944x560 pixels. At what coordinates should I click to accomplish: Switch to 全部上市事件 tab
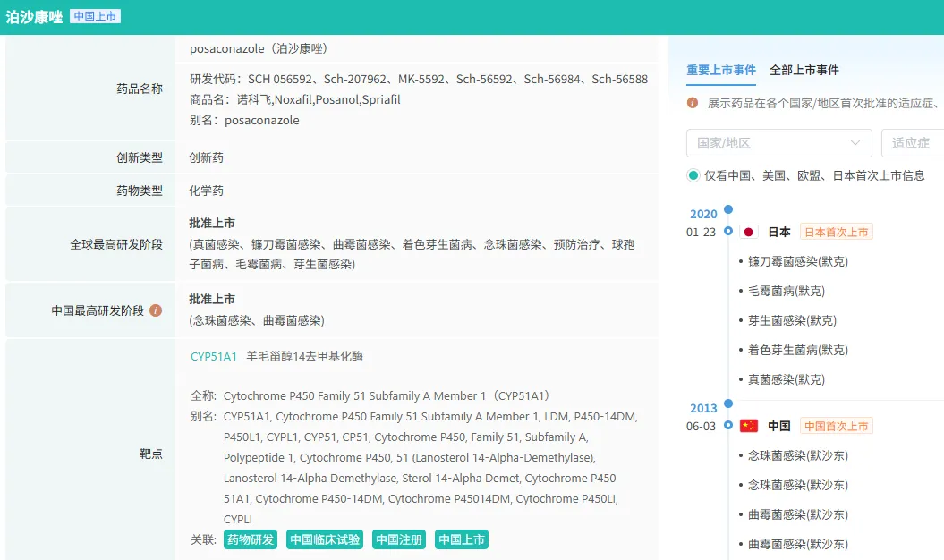804,70
